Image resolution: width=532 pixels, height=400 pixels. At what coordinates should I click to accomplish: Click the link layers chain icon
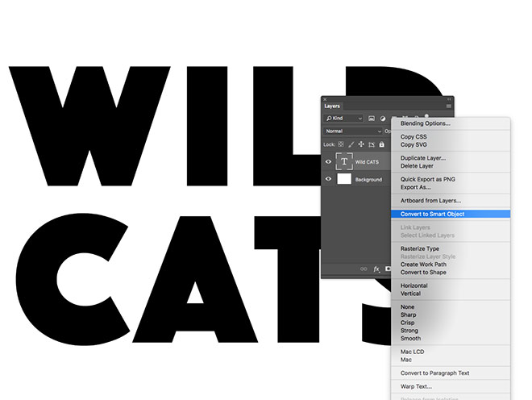pos(364,269)
